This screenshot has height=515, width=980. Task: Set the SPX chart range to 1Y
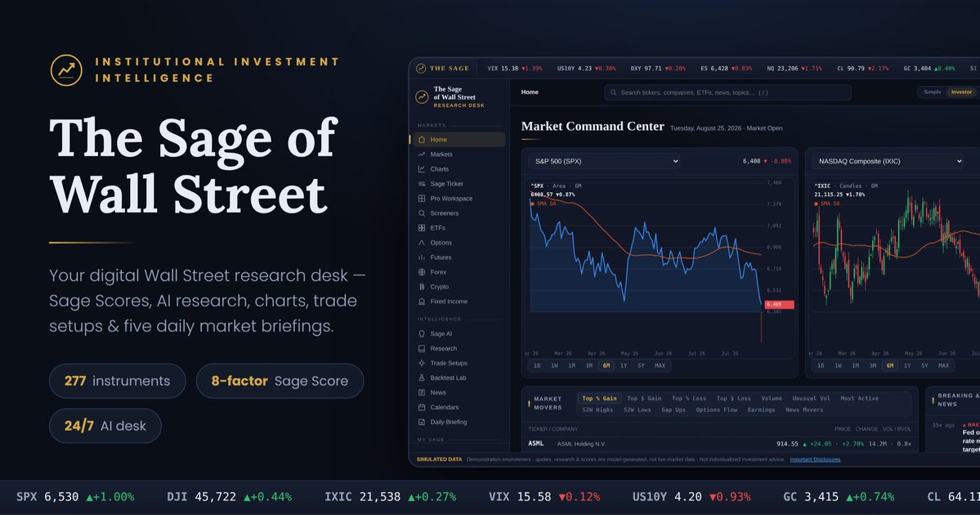623,365
